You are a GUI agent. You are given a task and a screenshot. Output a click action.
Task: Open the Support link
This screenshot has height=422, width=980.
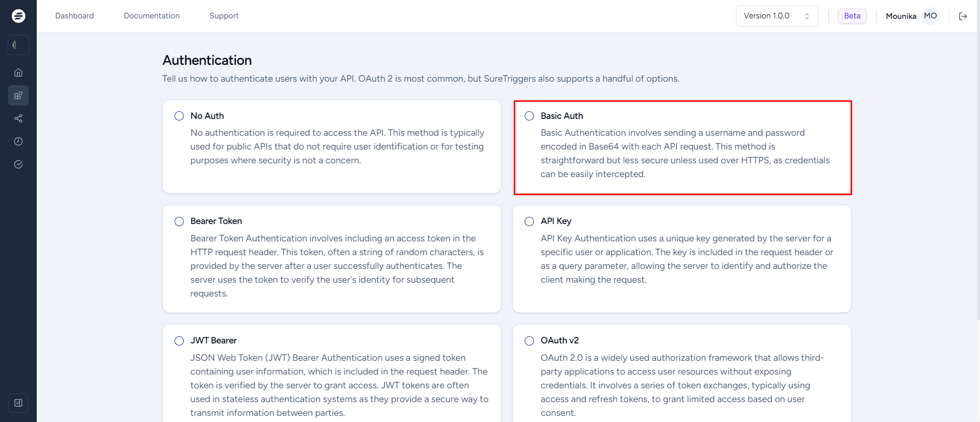tap(224, 16)
